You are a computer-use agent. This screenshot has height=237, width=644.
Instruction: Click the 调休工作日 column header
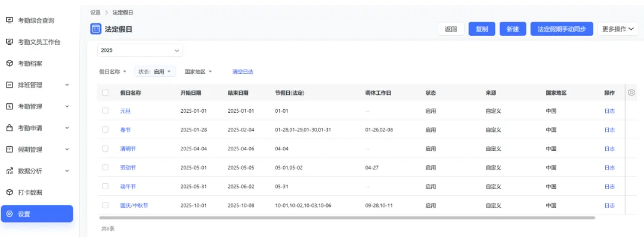pyautogui.click(x=378, y=93)
